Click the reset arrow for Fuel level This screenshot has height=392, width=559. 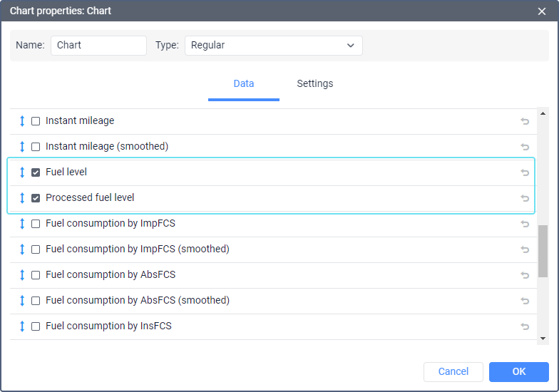(525, 172)
